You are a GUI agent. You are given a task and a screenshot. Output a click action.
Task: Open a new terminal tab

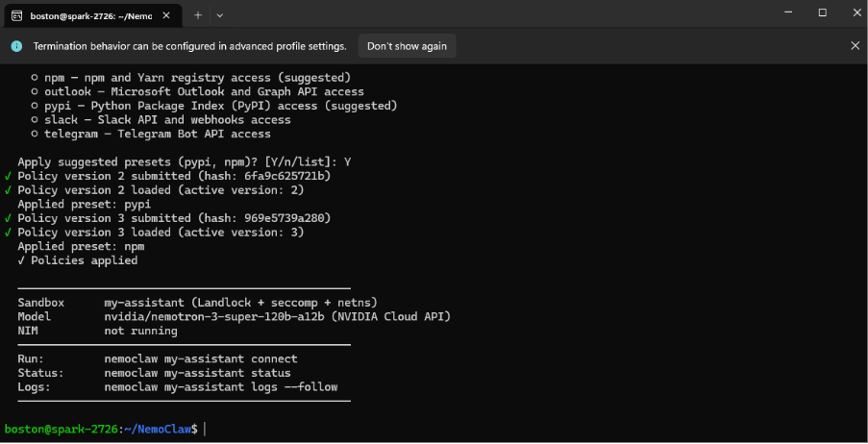[x=198, y=15]
